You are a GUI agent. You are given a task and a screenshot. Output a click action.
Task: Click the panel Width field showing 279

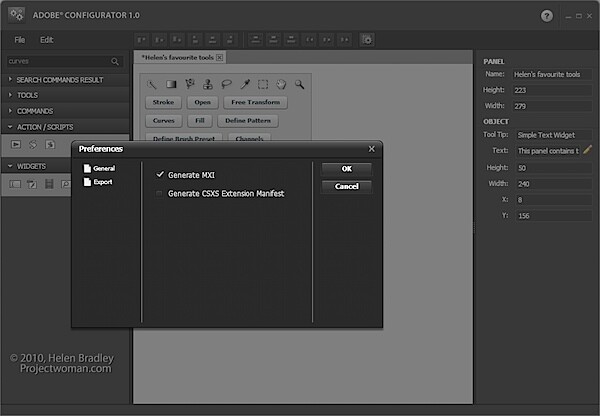[x=552, y=106]
